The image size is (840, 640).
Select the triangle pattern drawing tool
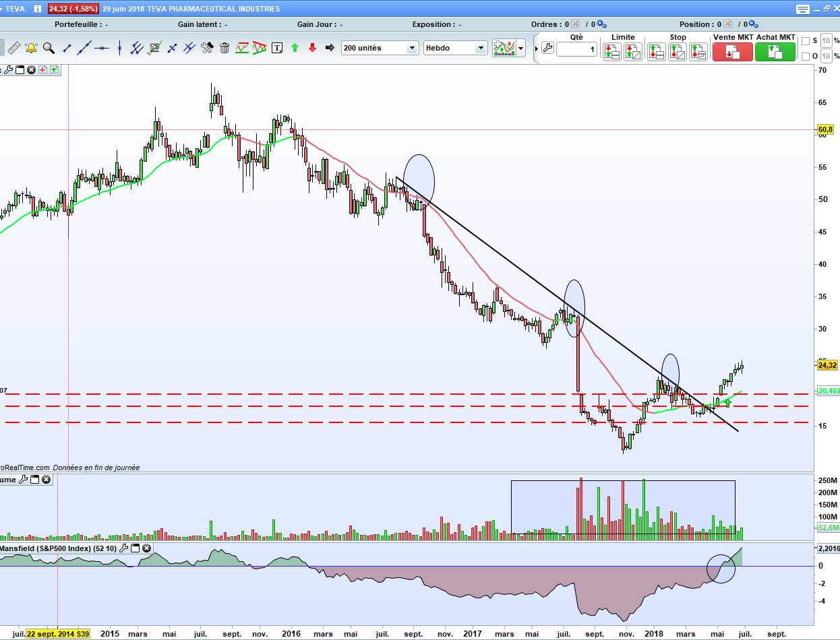pyautogui.click(x=260, y=48)
